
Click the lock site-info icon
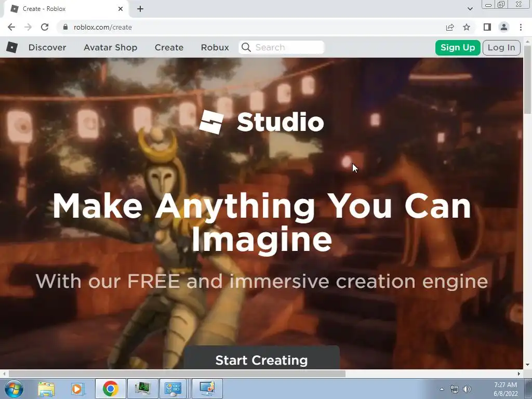click(65, 27)
